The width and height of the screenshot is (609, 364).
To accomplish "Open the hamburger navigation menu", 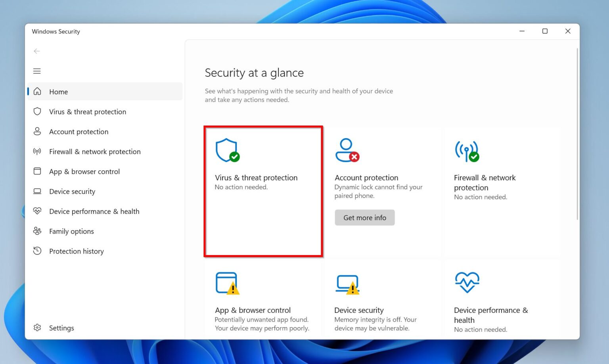I will coord(37,71).
